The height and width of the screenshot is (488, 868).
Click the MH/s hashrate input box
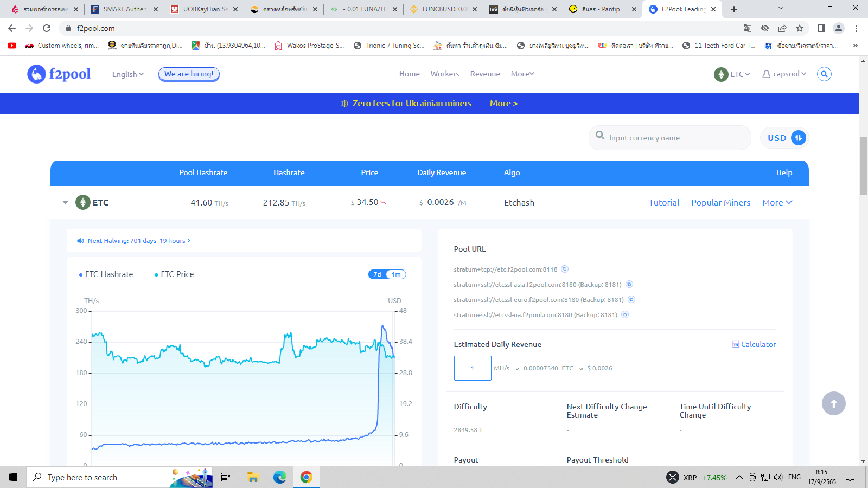click(x=473, y=368)
